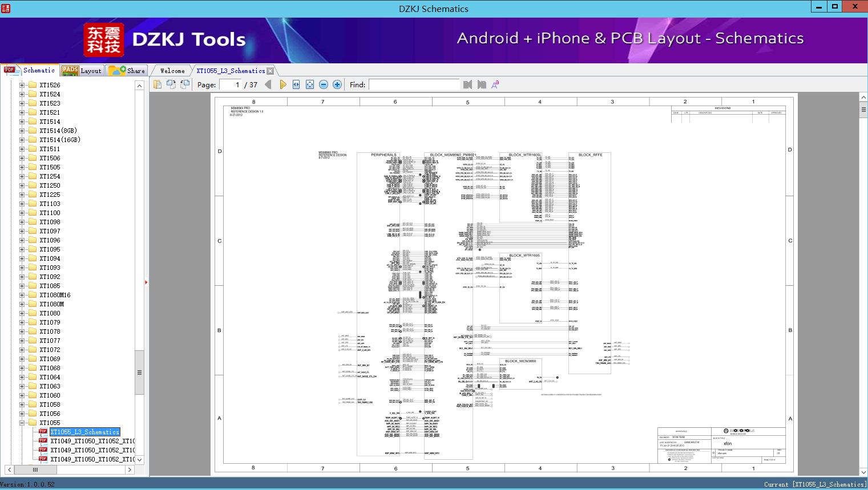The width and height of the screenshot is (868, 490).
Task: Zoom out with the minus icon
Action: (324, 84)
